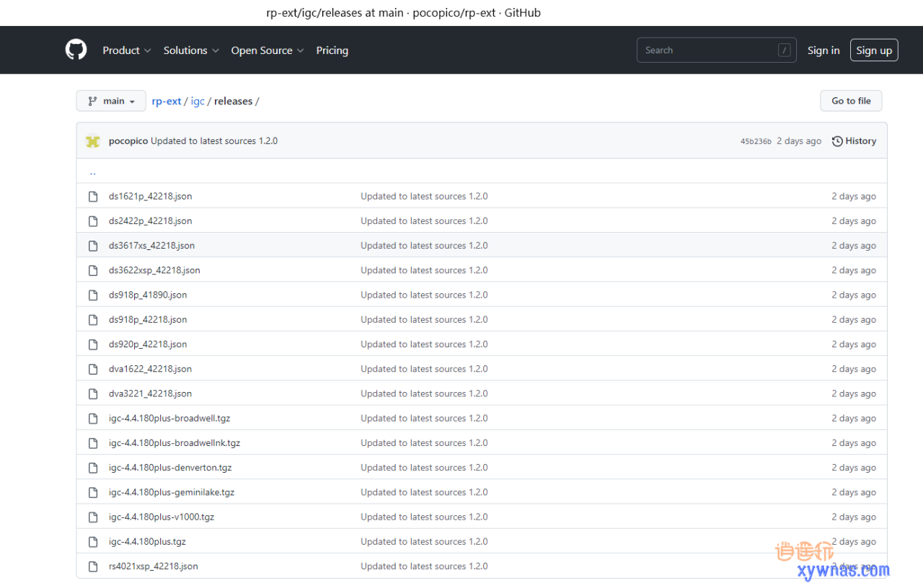This screenshot has width=923, height=588.
Task: Open the Pricing page
Action: [332, 50]
